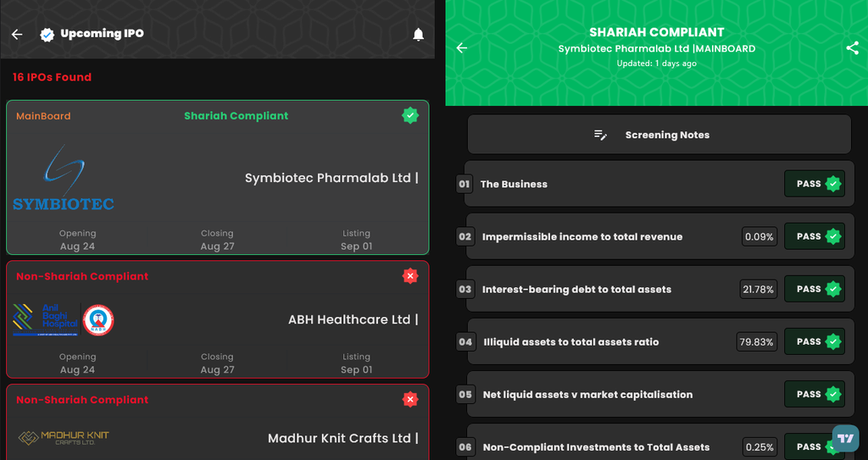The height and width of the screenshot is (460, 868).
Task: Select Madhur Knit Crafts Ltd IPO
Action: [x=218, y=422]
